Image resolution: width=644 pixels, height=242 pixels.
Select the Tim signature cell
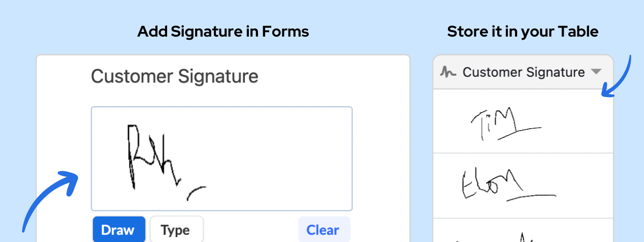[x=523, y=122]
